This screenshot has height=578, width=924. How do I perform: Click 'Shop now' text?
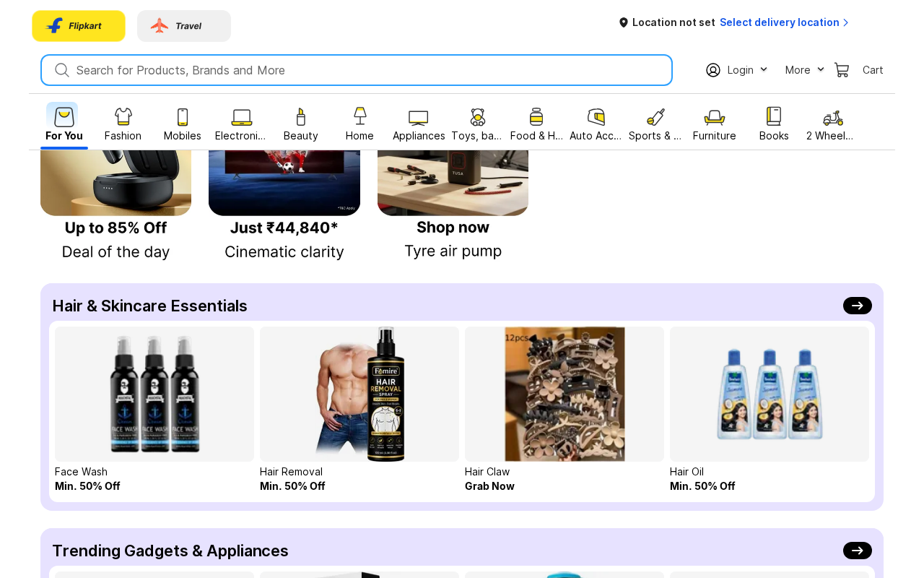point(453,227)
